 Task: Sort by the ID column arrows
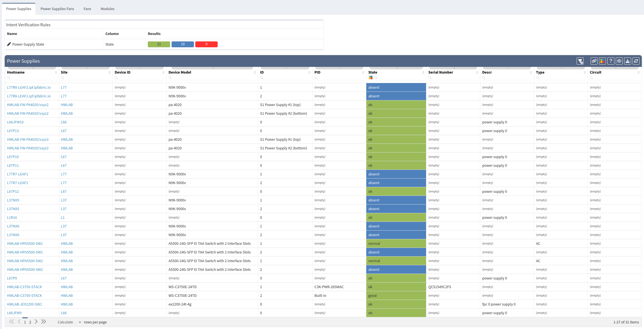[309, 72]
